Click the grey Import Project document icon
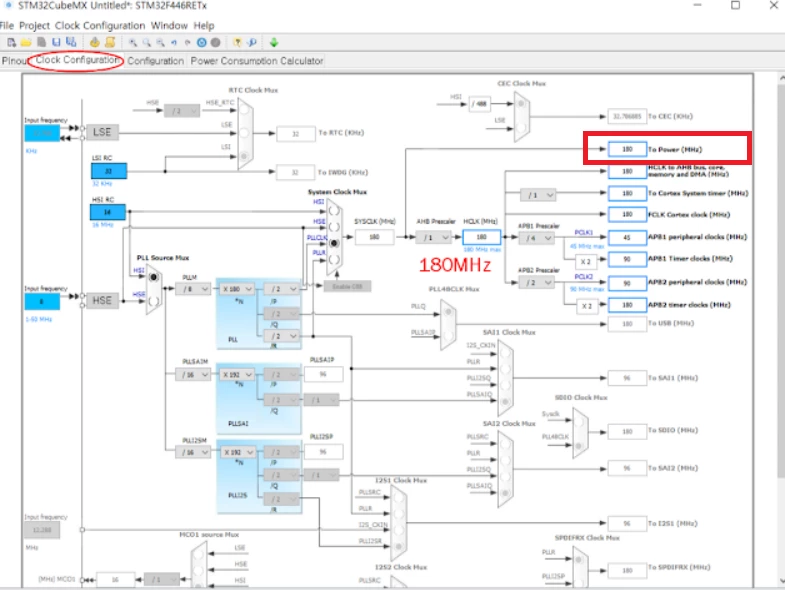This screenshot has height=590, width=785. 42,43
